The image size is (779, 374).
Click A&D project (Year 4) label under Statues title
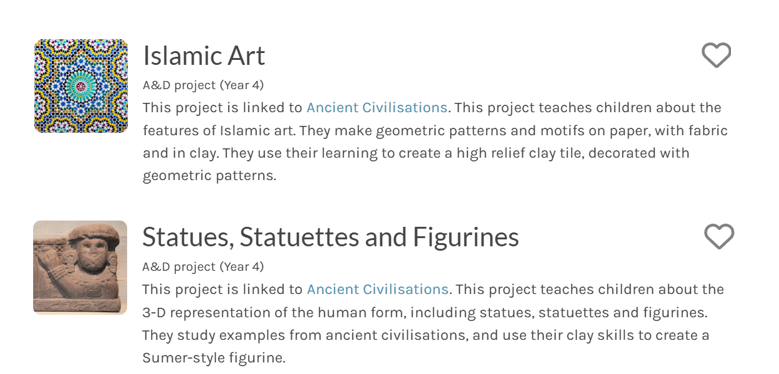pos(203,267)
